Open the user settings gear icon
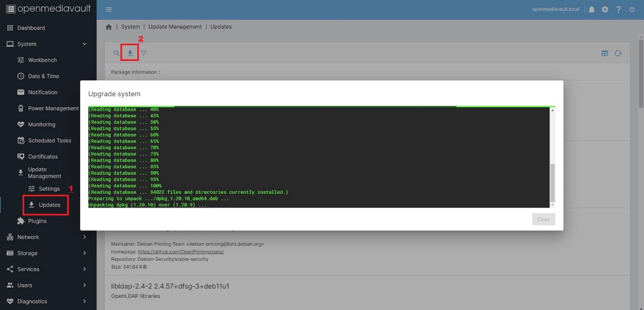This screenshot has width=644, height=310. click(x=605, y=10)
